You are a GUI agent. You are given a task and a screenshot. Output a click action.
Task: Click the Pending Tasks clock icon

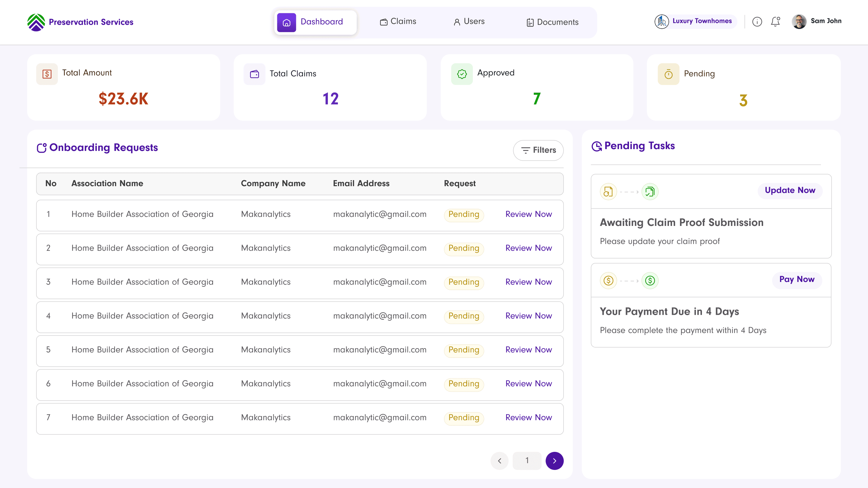click(x=596, y=146)
